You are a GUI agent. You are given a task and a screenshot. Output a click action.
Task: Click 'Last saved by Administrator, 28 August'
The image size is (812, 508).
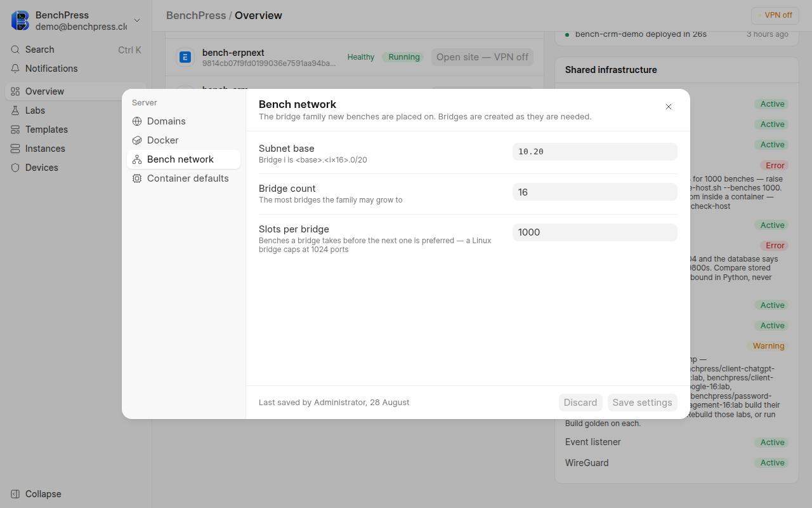(334, 403)
